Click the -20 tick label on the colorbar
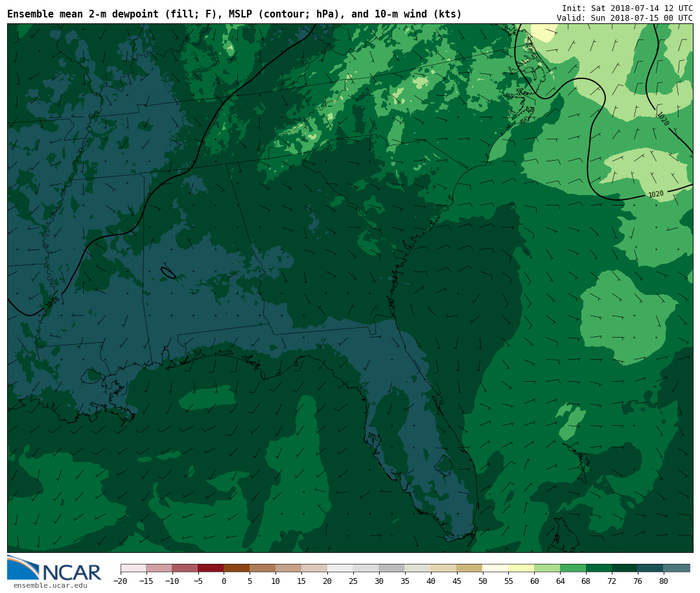Screen dimensions: 700x593 pyautogui.click(x=121, y=581)
